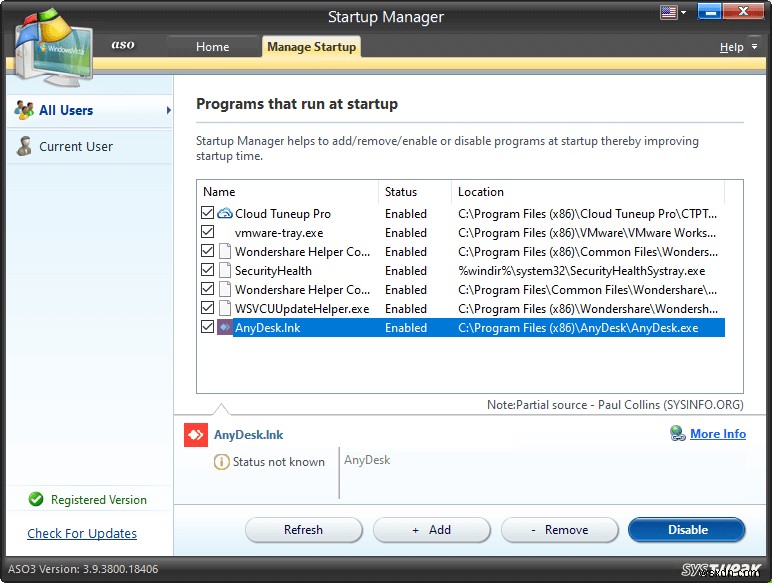The height and width of the screenshot is (583, 772).
Task: Click the file icon beside WSVCUUpdateHelper.exe
Action: coord(225,308)
